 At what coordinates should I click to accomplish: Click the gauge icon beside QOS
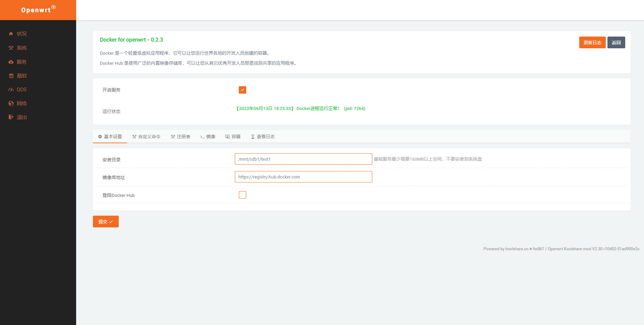click(x=11, y=90)
